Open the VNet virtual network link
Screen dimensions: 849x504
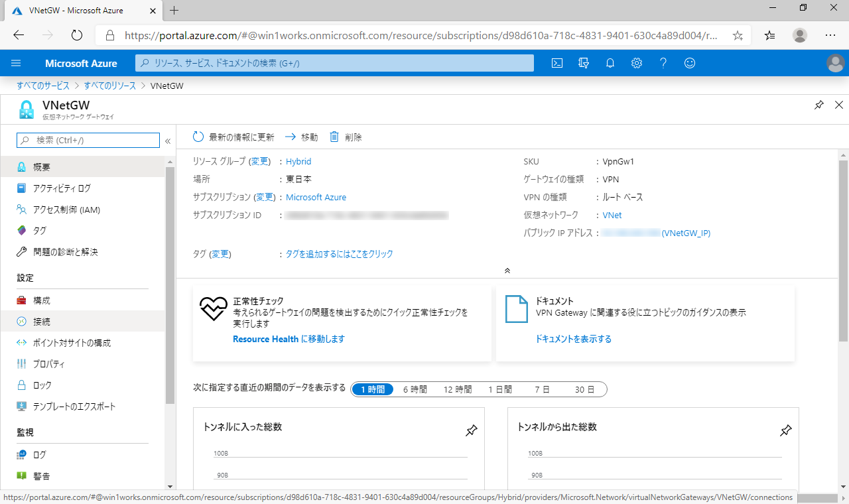point(612,215)
